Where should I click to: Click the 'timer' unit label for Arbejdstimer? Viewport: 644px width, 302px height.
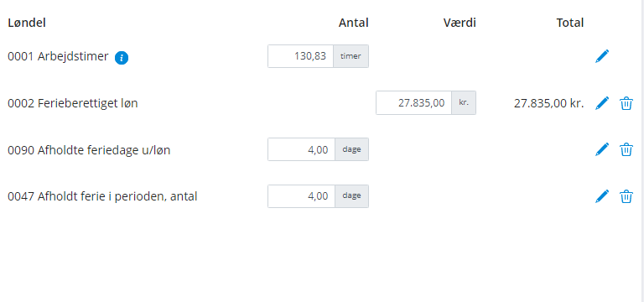pos(351,56)
